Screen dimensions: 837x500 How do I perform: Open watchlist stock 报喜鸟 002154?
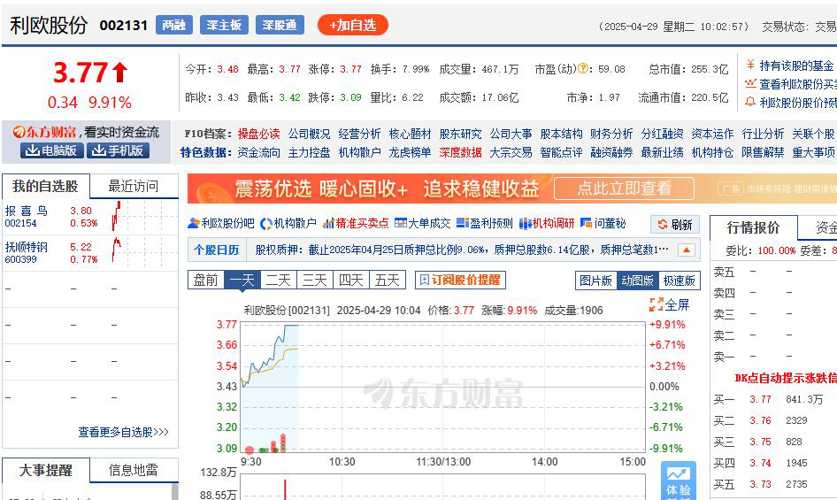tap(27, 217)
